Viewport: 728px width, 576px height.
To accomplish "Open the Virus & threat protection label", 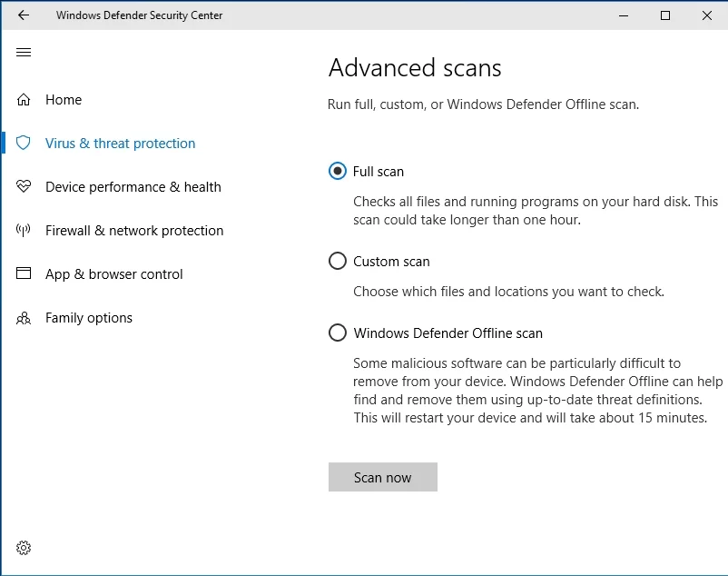I will 120,144.
